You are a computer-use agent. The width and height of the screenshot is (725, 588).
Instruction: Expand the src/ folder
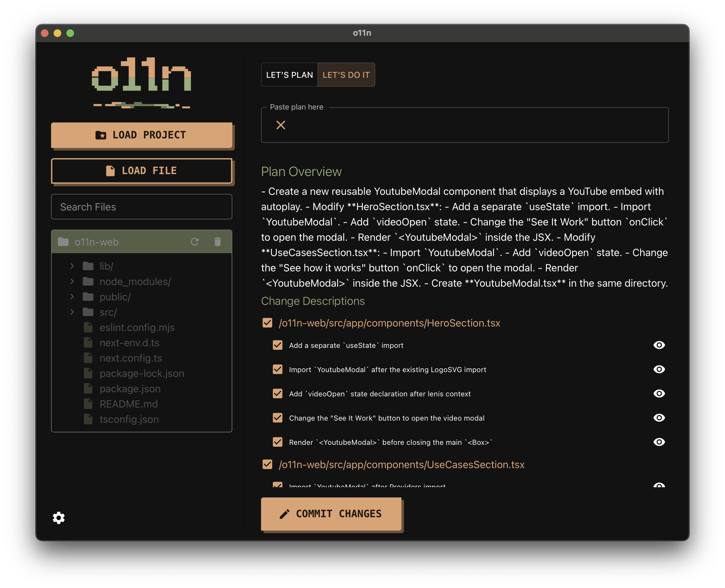click(72, 312)
